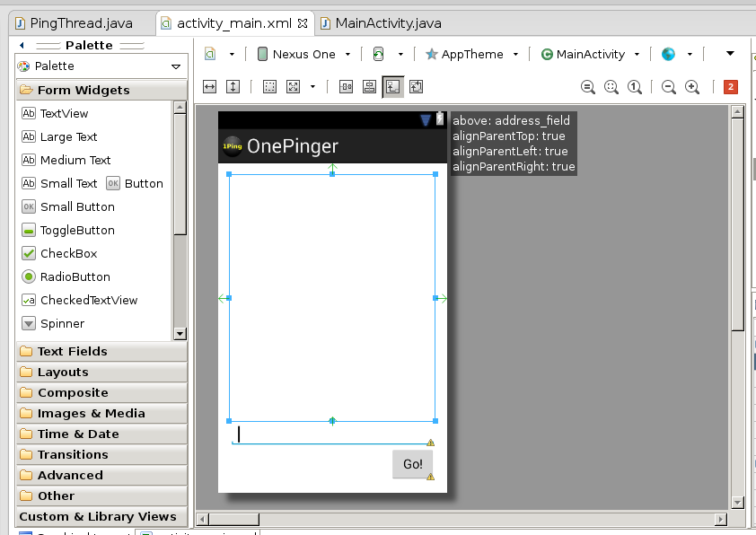Click the palette scrollbar down arrow
Screen dimensions: 756x535
tap(180, 334)
